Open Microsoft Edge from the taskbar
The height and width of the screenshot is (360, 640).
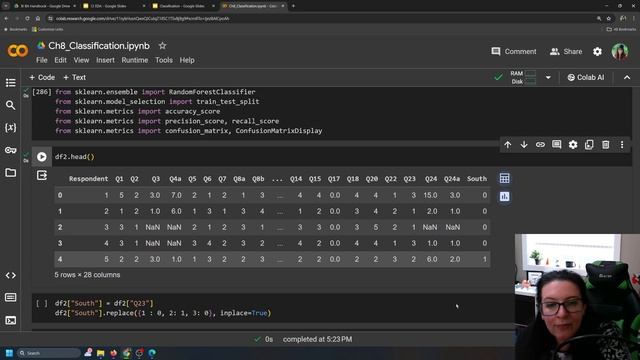[152, 353]
